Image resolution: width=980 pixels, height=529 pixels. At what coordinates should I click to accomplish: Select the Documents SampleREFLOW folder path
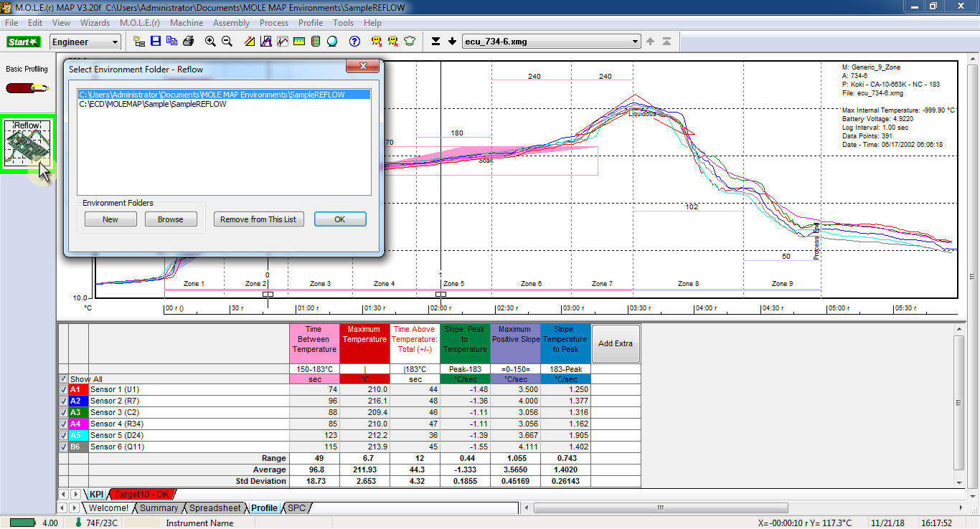coord(224,95)
